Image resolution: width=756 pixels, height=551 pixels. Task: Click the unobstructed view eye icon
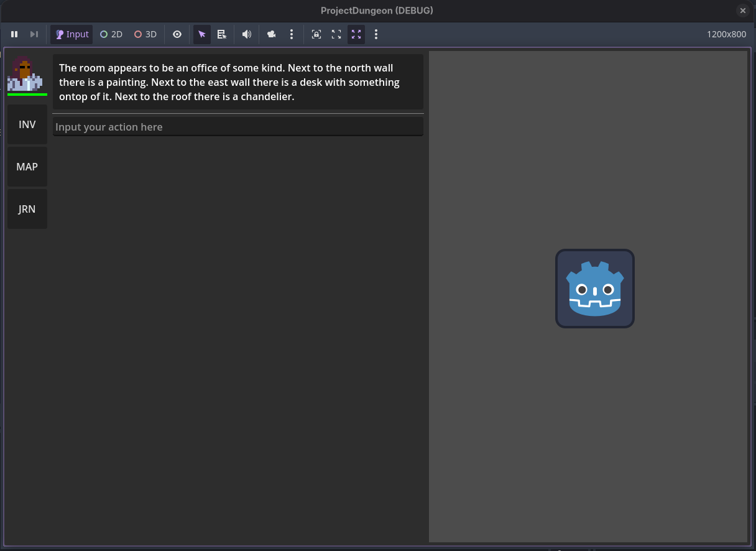(x=177, y=34)
